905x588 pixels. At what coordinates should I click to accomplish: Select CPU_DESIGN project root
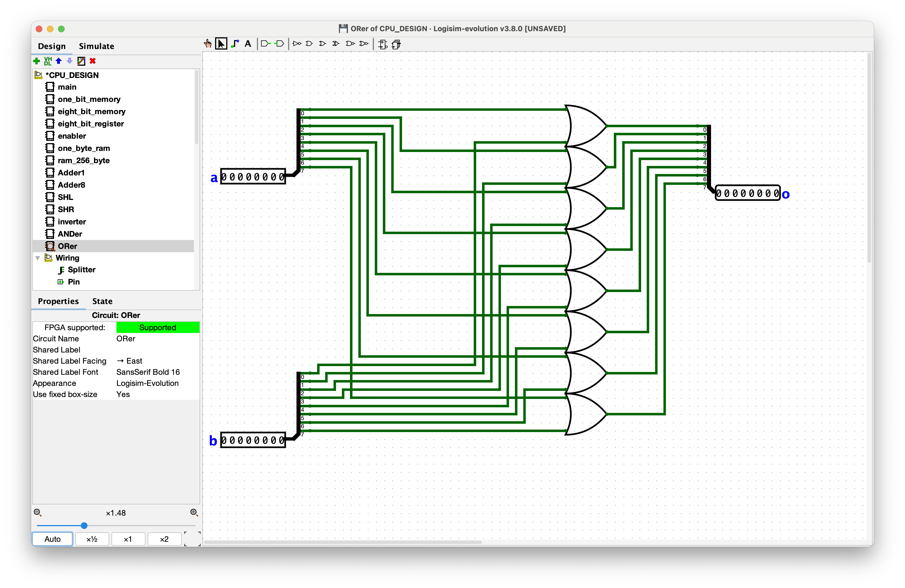72,75
